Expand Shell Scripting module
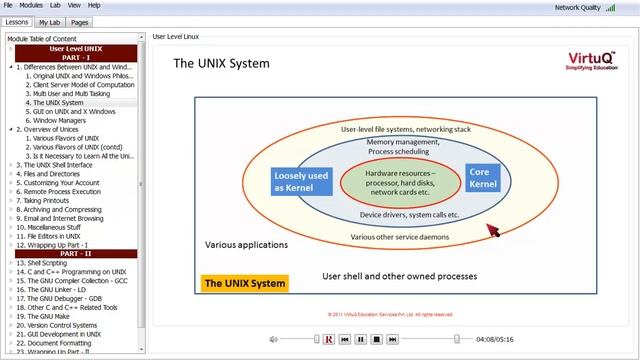Screen dimensions: 640x360 click(x=11, y=263)
